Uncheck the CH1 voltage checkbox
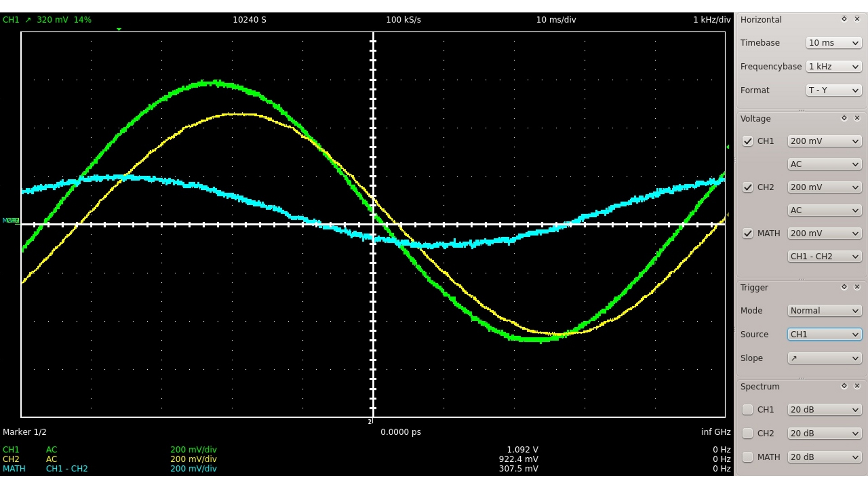This screenshot has height=488, width=868. click(747, 141)
